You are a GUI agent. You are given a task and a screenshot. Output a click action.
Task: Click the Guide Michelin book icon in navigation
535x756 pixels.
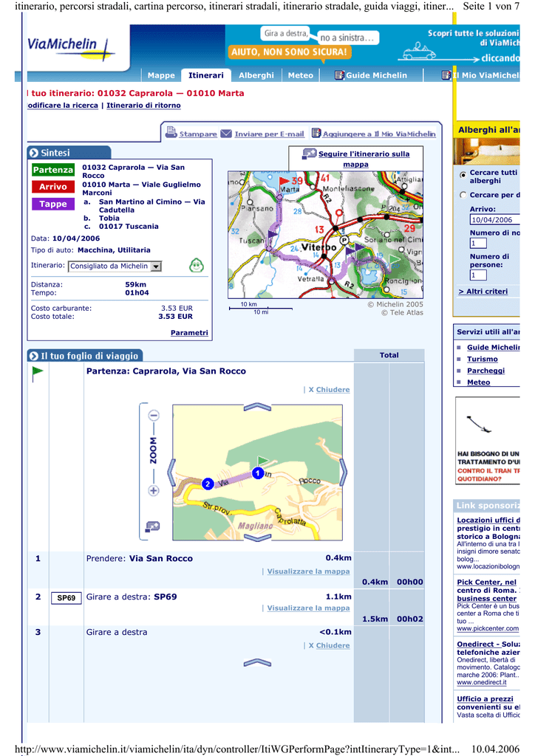point(340,75)
